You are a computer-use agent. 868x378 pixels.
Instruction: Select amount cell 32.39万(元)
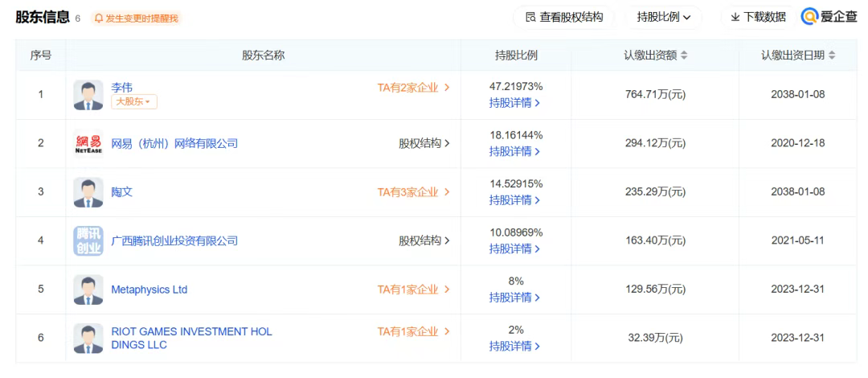click(657, 338)
